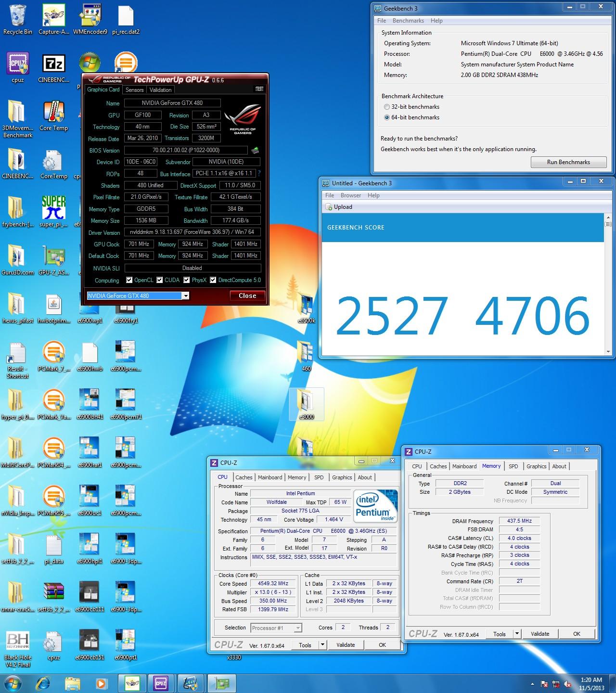
Task: Expand Tools arrow in CPU-Z Memory window
Action: (517, 634)
